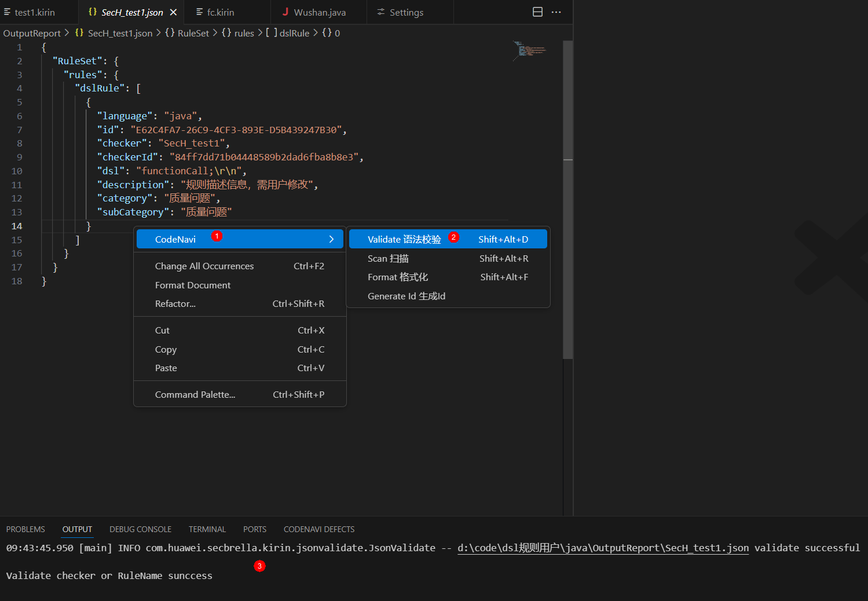Click the "validate successful" text in output
The width and height of the screenshot is (868, 601).
click(807, 548)
